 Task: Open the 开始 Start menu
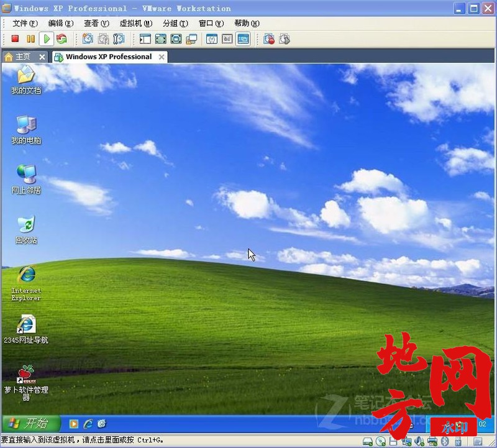[x=30, y=423]
